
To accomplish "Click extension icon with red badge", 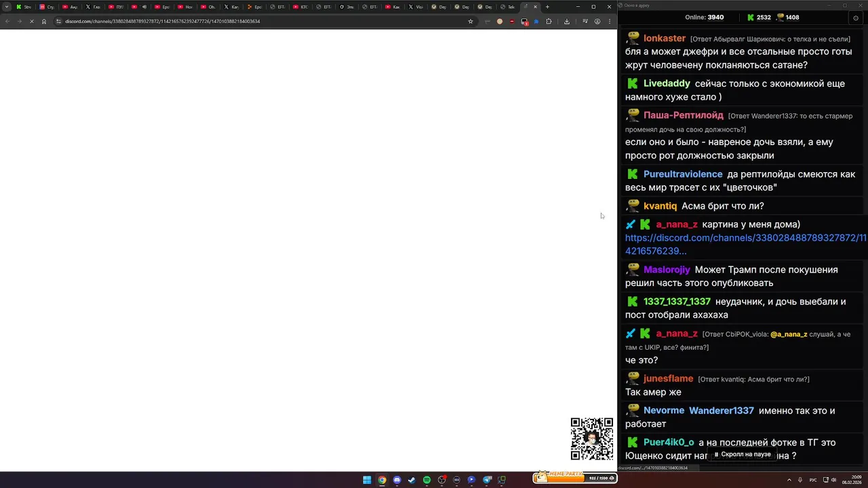I will click(x=524, y=22).
